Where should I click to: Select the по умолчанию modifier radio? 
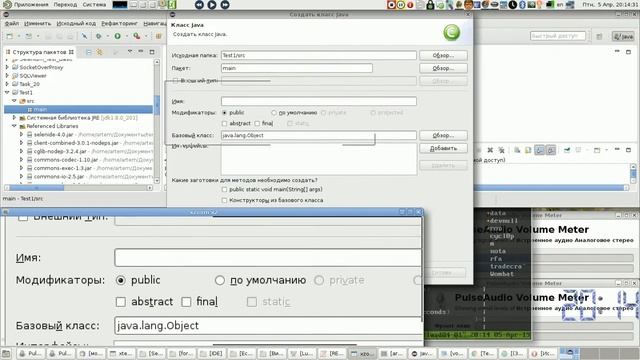click(274, 113)
